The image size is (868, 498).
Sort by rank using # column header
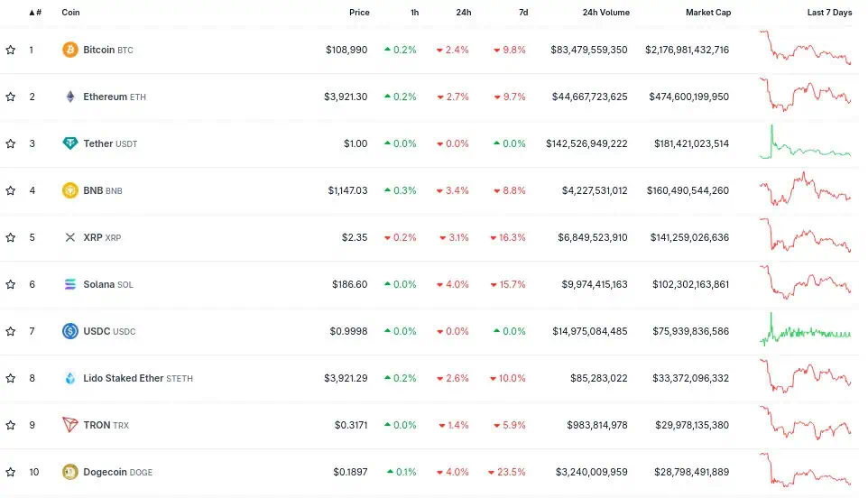point(34,13)
